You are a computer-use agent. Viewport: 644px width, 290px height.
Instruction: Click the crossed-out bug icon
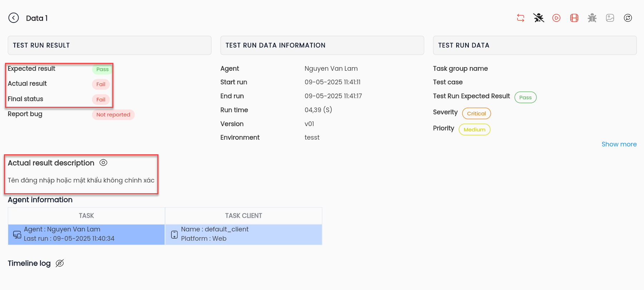coord(539,18)
